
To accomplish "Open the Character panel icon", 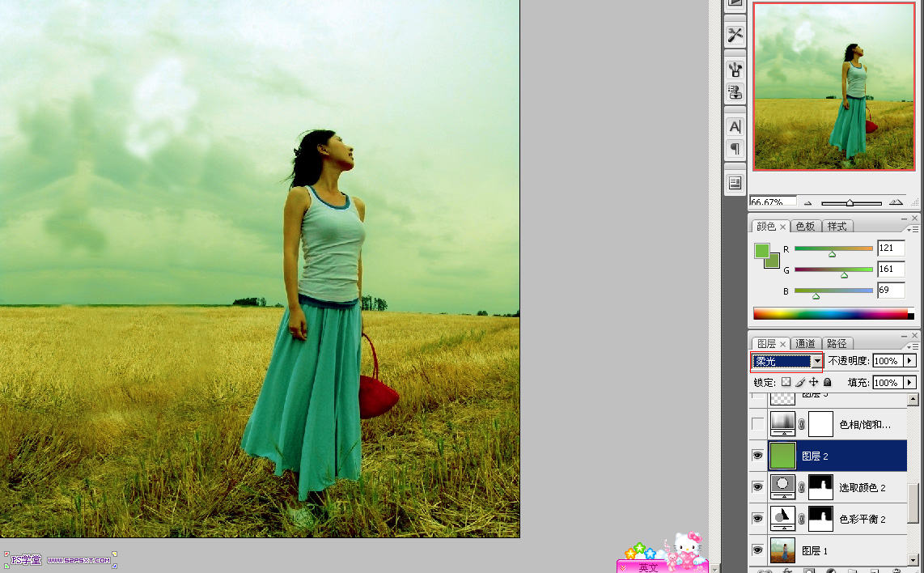I will (735, 126).
